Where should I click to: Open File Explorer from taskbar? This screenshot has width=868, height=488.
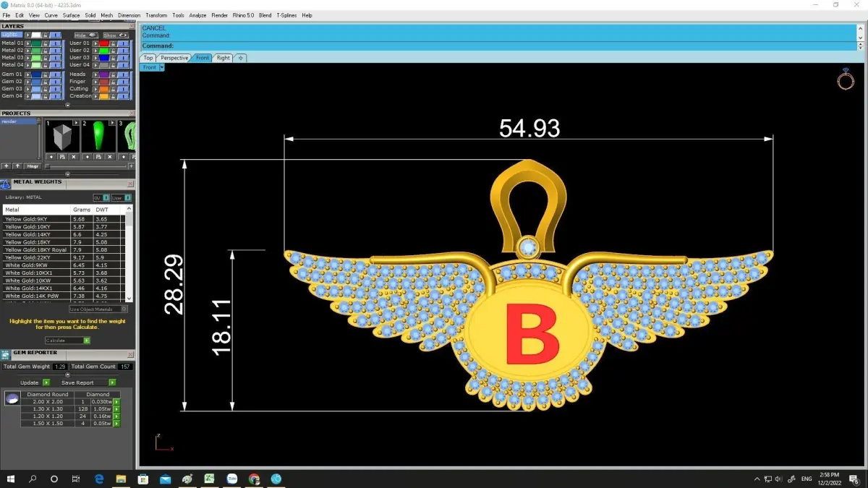121,479
